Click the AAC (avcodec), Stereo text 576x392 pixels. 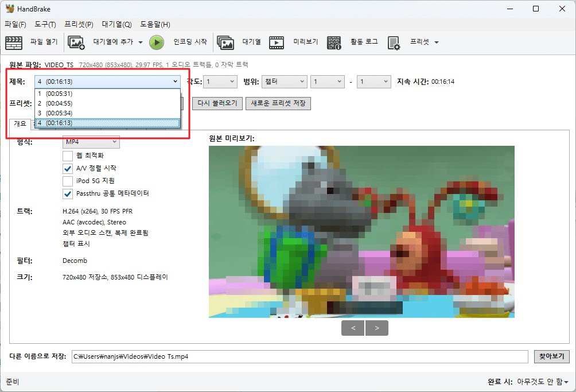[x=95, y=222]
